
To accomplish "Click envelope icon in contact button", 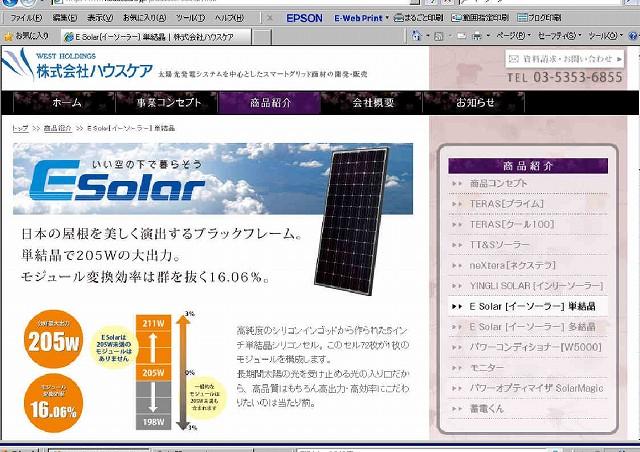I will click(x=514, y=59).
